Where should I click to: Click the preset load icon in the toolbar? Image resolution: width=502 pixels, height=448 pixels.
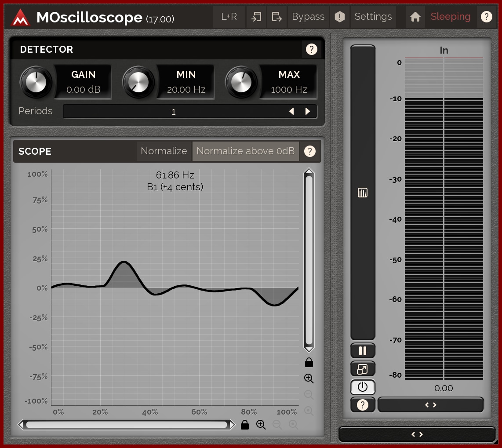256,17
